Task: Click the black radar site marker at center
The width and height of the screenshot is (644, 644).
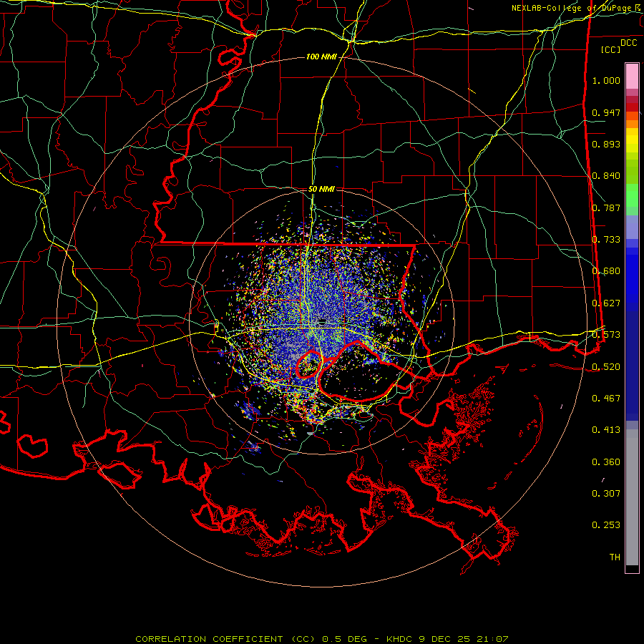Action: coord(322,321)
